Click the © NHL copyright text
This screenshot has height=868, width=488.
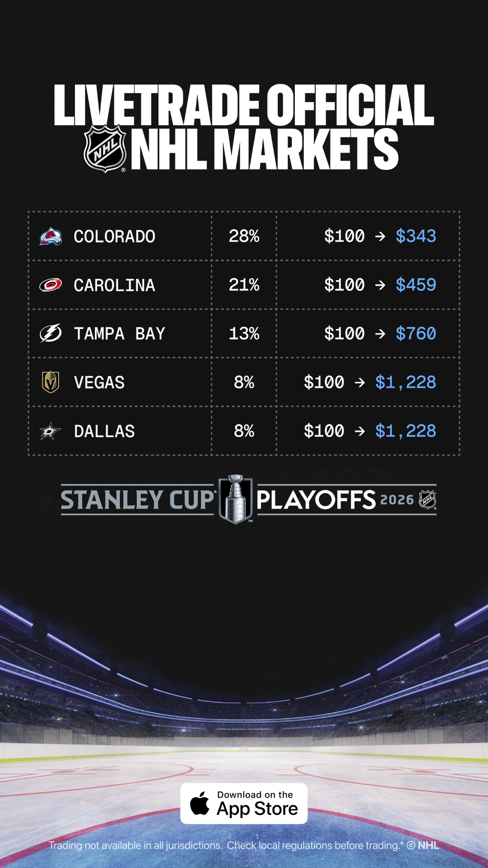(x=423, y=845)
